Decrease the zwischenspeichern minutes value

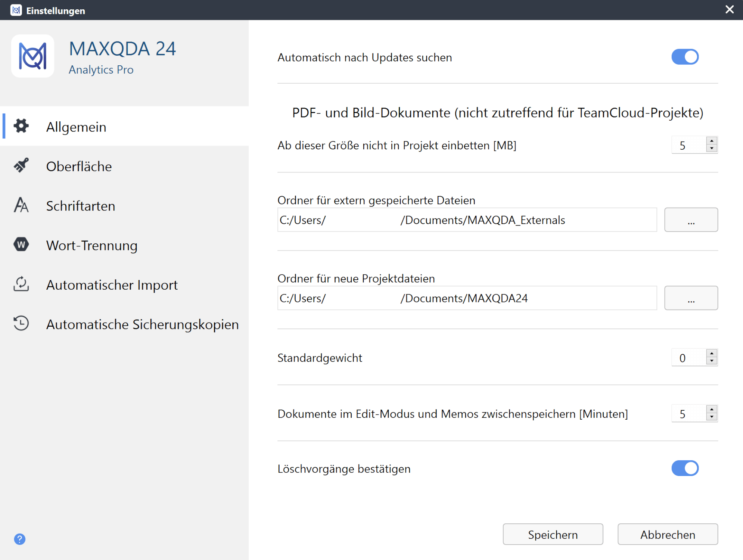712,417
